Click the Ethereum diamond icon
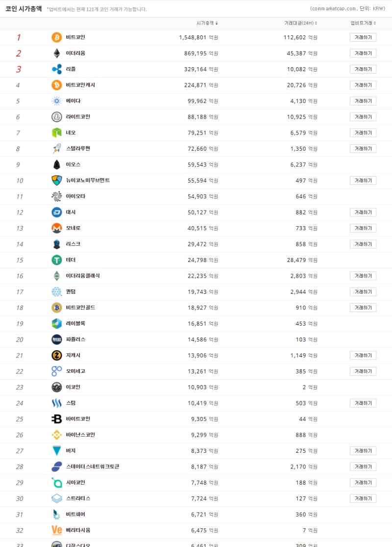 (x=57, y=53)
